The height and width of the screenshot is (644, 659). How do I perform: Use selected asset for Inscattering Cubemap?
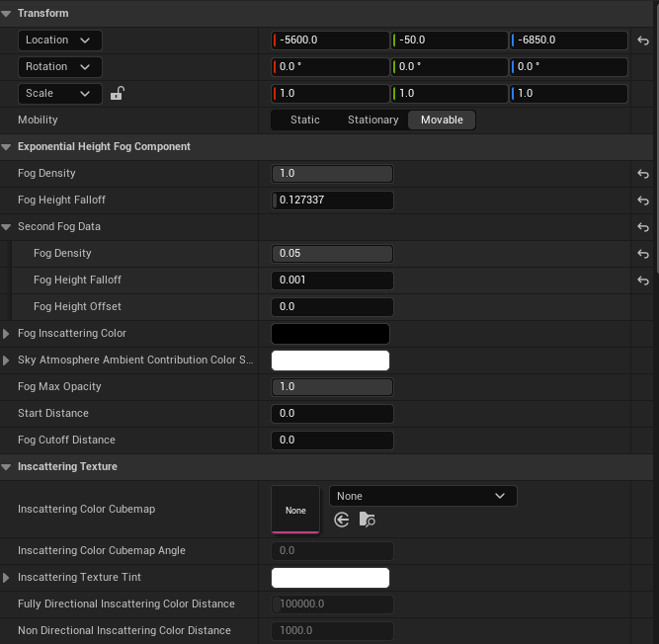(342, 520)
